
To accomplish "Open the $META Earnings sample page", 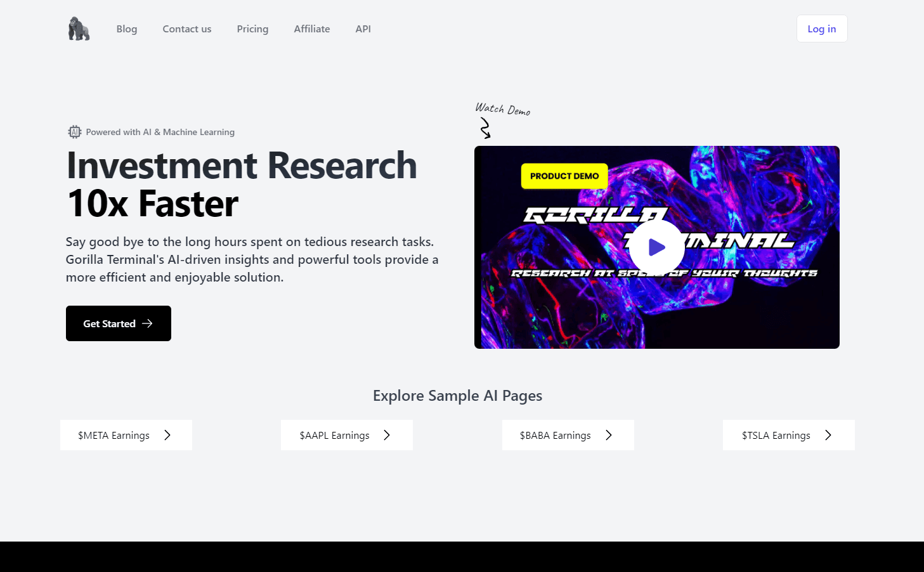I will point(126,435).
